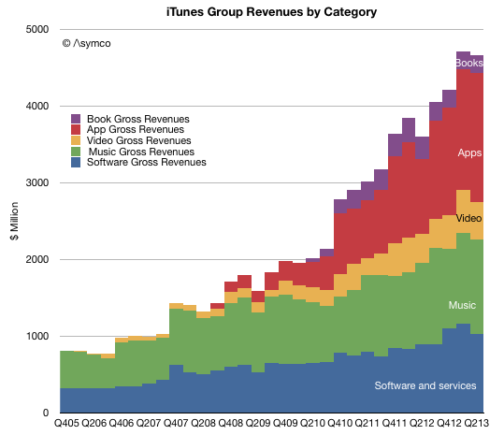Click the x-axis label 'Q410'
Screen dimensions: 504x435
point(339,423)
